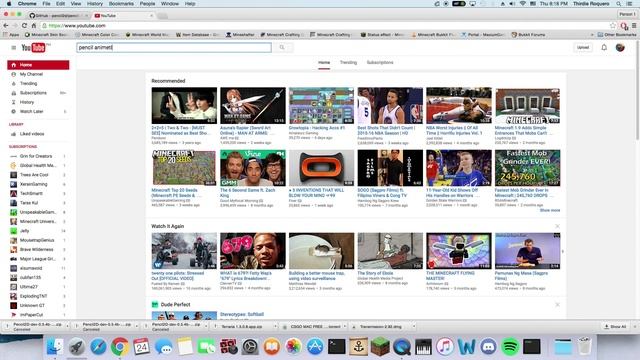Open the Bukkit Forums bookmark

tap(528, 35)
